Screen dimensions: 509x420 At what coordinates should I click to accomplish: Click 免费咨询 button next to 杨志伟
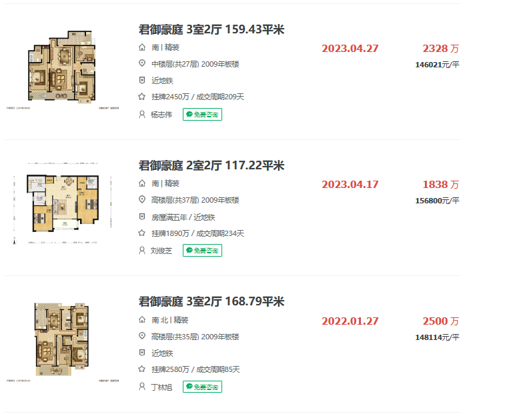(202, 115)
